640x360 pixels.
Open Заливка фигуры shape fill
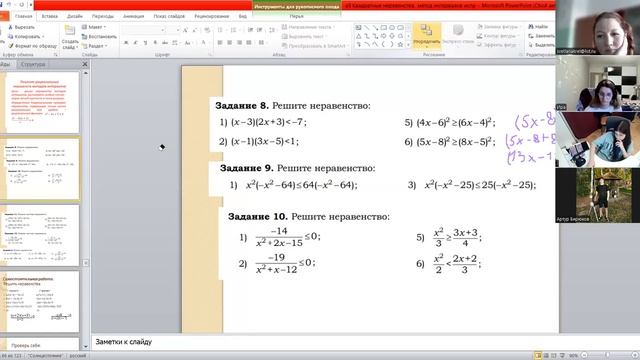click(x=498, y=27)
